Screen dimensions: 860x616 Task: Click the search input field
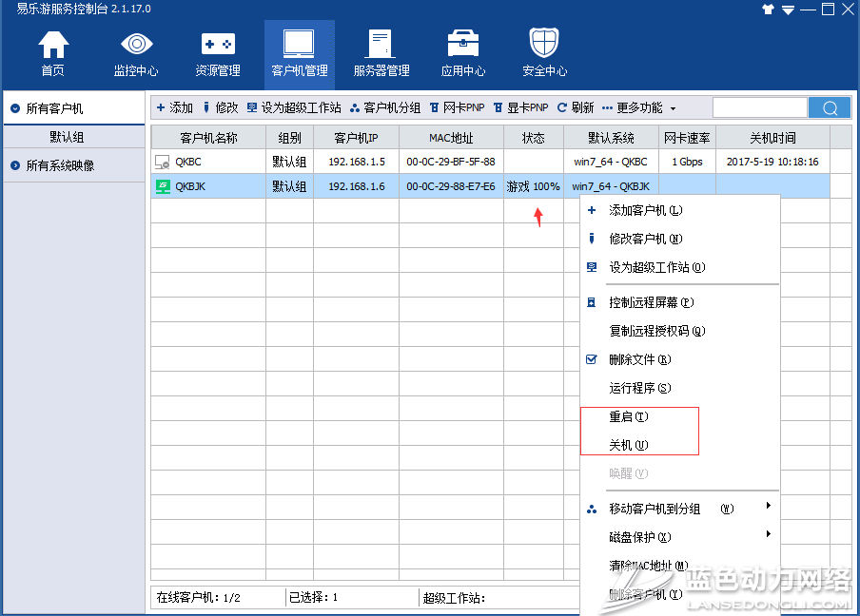coord(759,108)
